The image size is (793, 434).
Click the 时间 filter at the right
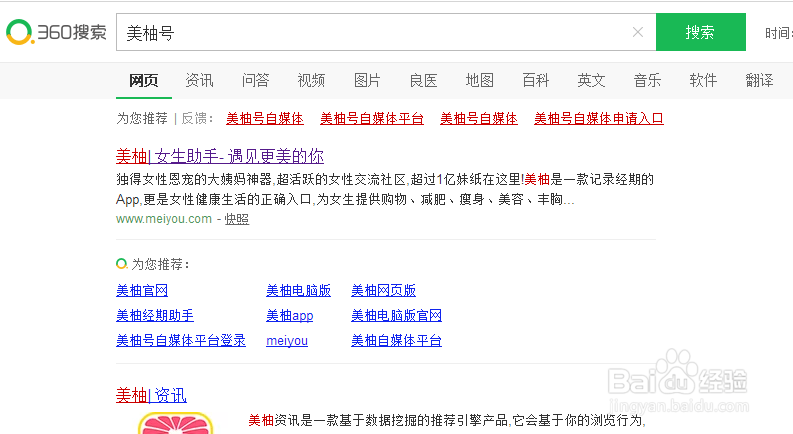tap(778, 33)
